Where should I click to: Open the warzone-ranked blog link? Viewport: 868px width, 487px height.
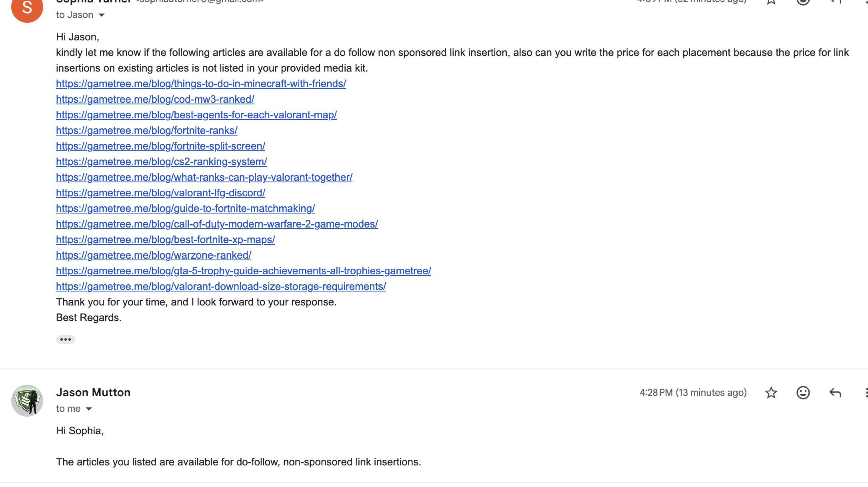click(x=154, y=255)
